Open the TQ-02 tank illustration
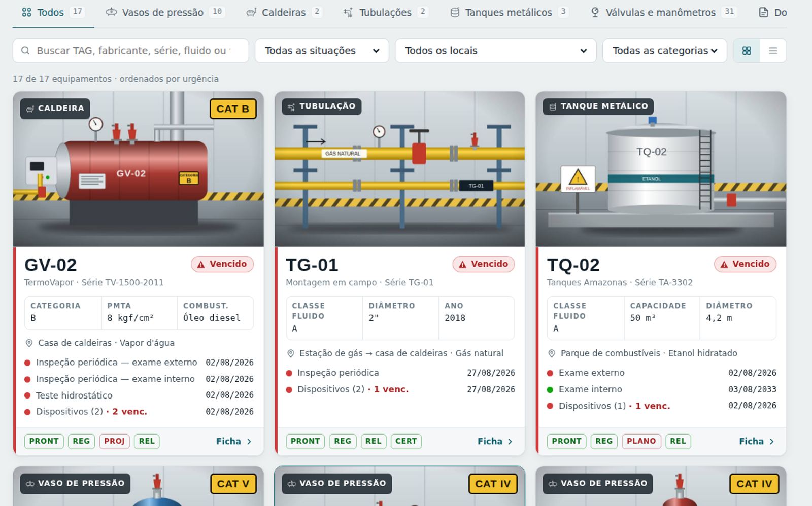This screenshot has width=812, height=506. 661,169
